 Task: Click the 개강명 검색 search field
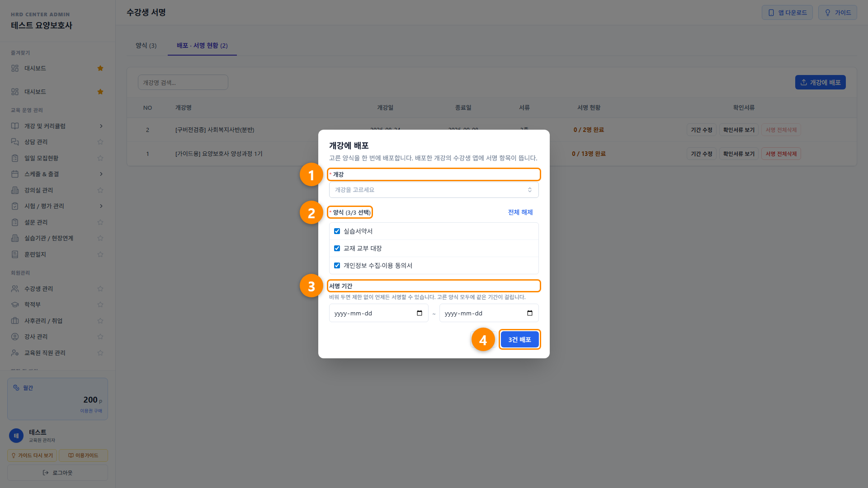[183, 82]
